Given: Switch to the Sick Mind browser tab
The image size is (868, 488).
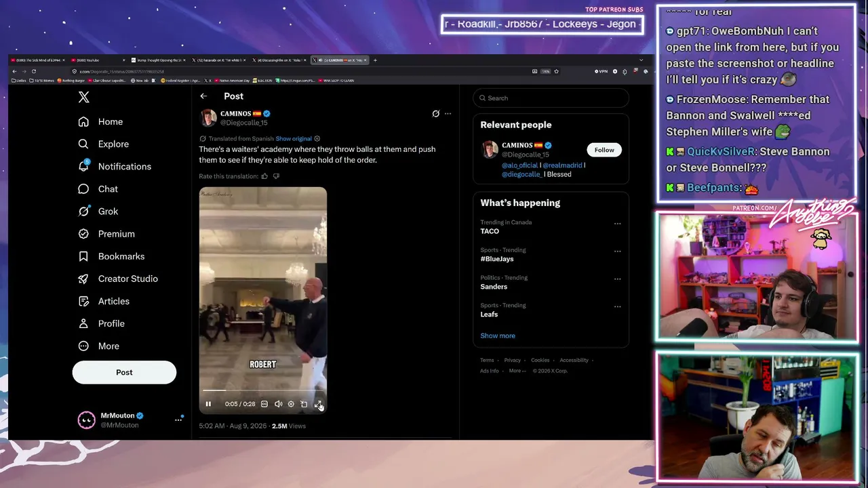Looking at the screenshot, I should click(x=38, y=60).
